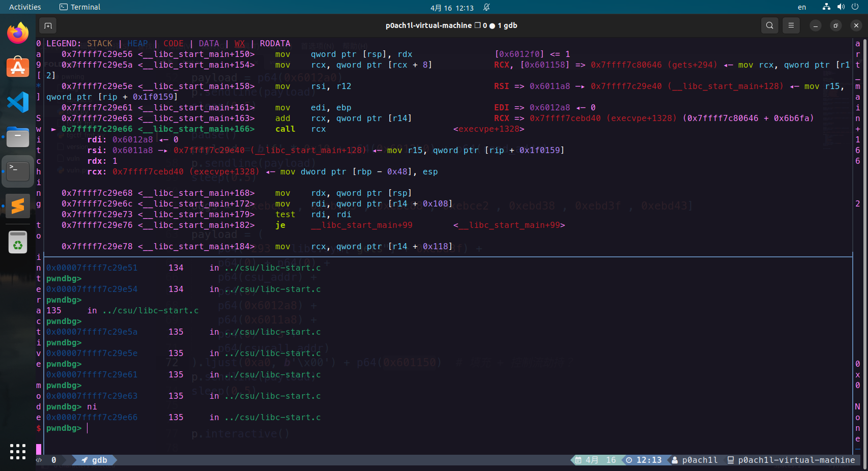Click the CODE label in the legend
Screen dimensions: 868x471
(173, 43)
